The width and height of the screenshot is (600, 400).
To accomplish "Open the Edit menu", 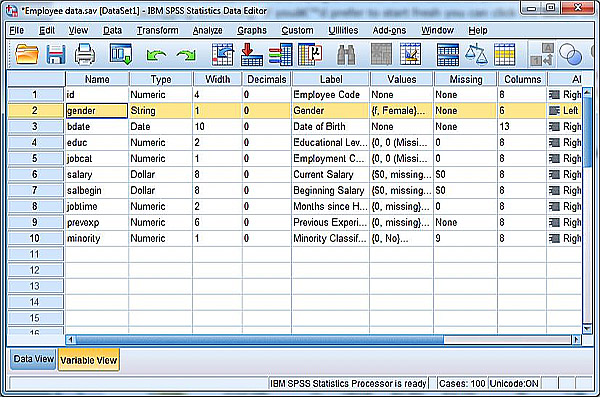I will coord(47,30).
